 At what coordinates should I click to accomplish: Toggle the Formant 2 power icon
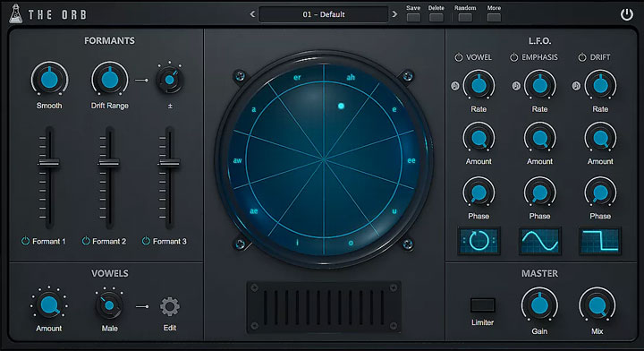click(86, 241)
